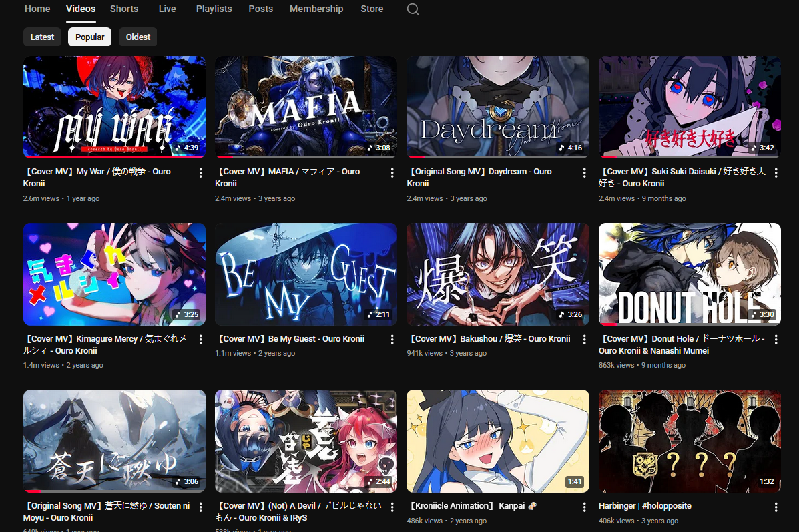Click the (Not) A Devil title link
This screenshot has width=799, height=532.
pos(298,511)
